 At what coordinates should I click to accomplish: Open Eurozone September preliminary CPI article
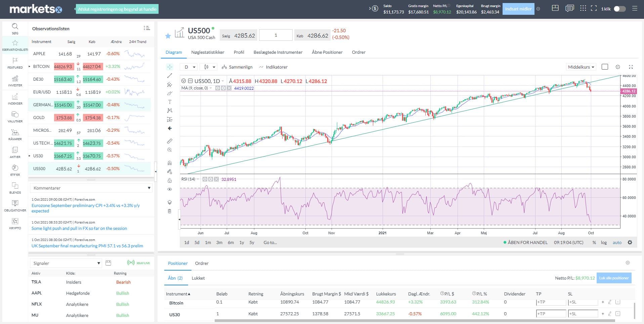point(86,208)
